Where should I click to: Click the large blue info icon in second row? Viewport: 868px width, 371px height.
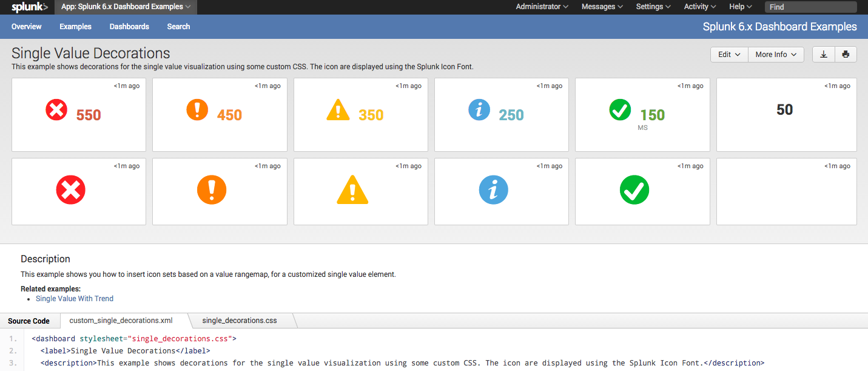point(494,190)
